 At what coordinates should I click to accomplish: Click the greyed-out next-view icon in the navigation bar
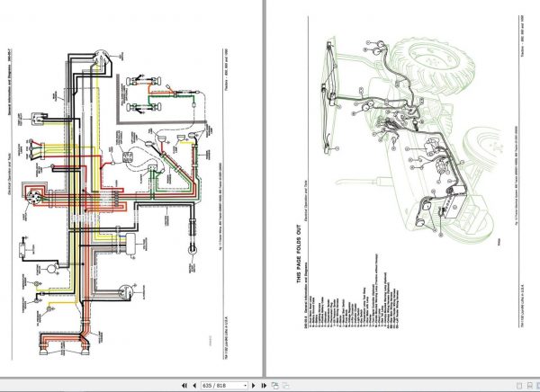285,386
